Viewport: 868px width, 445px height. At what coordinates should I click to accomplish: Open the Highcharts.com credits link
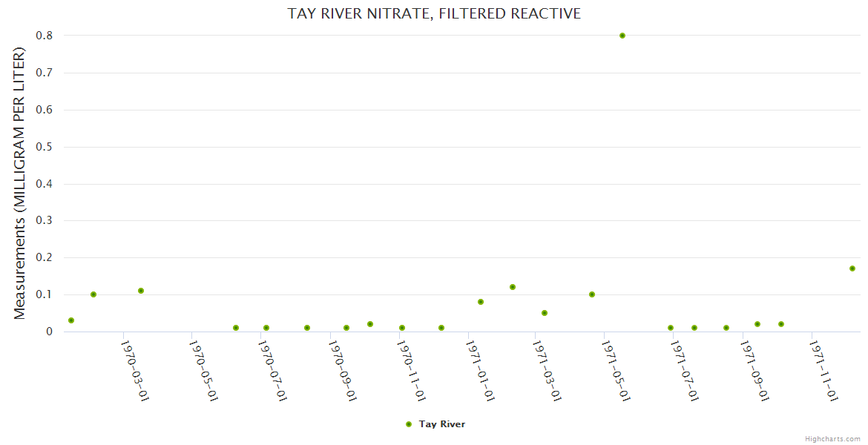(832, 438)
